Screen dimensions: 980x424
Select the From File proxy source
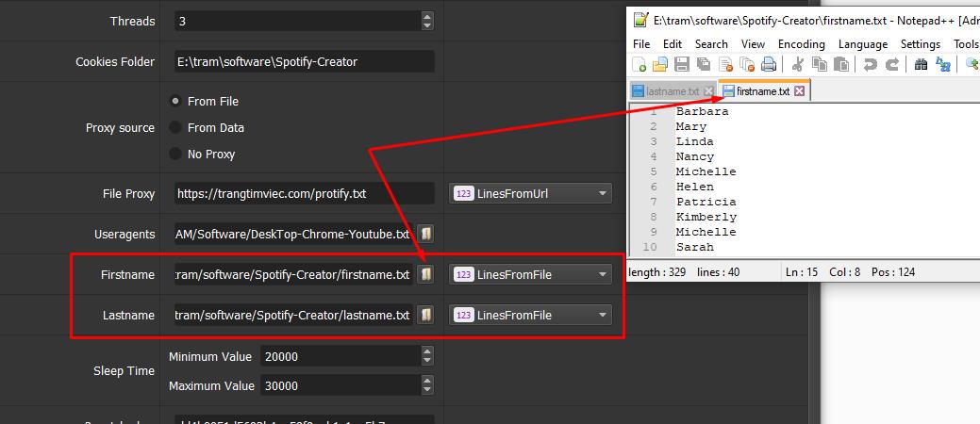(175, 101)
